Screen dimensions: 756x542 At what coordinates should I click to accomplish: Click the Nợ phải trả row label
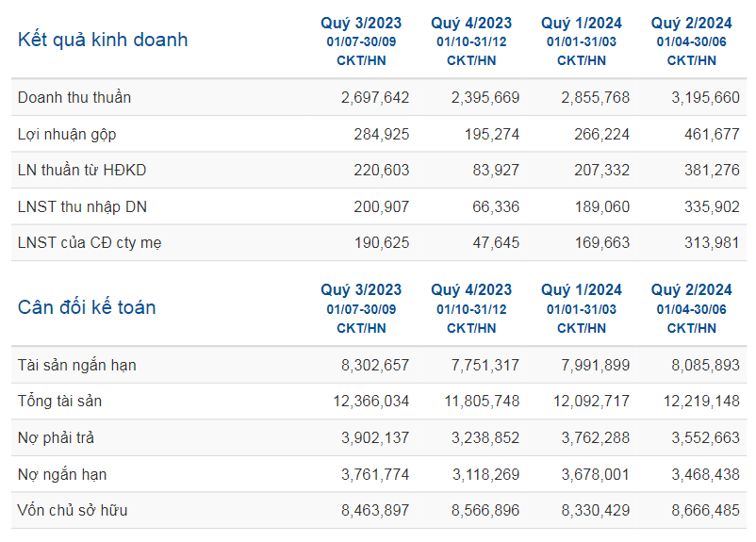point(56,438)
